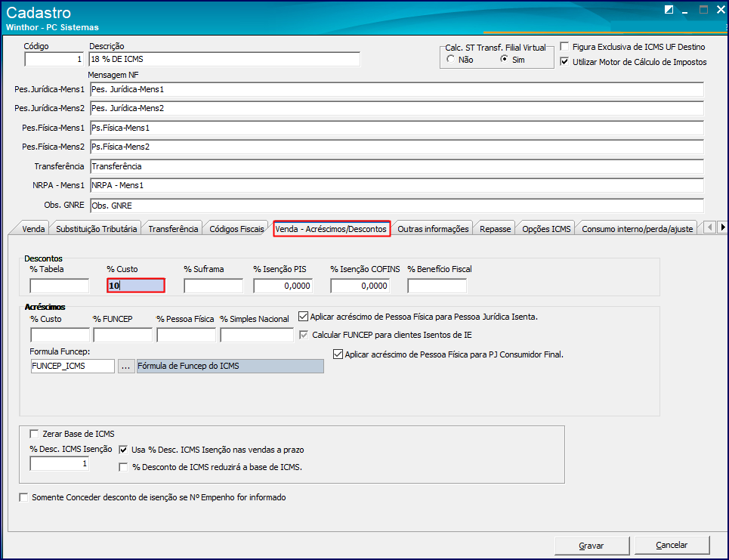
Task: Click the Acréscimos % FUNCEP field
Action: [x=122, y=335]
